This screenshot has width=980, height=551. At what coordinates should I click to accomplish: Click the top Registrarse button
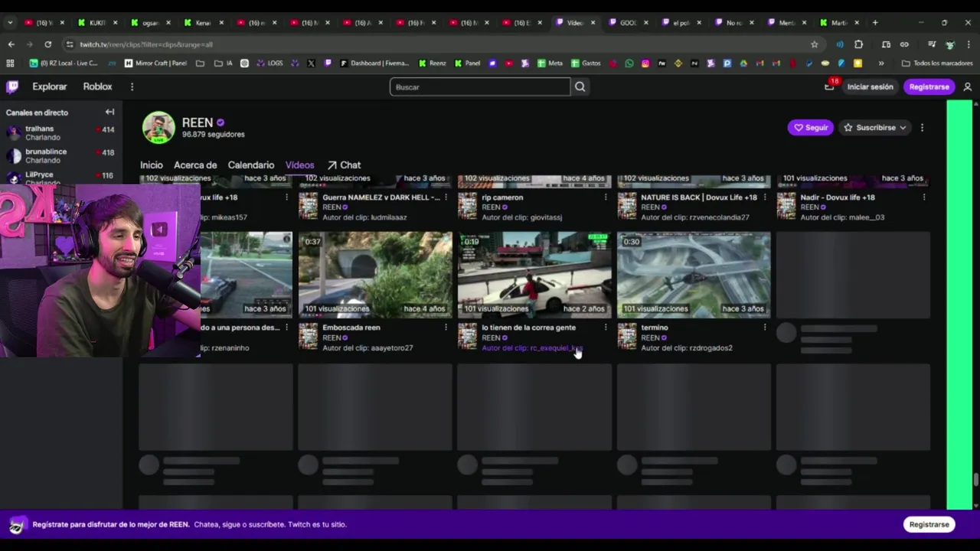(929, 86)
